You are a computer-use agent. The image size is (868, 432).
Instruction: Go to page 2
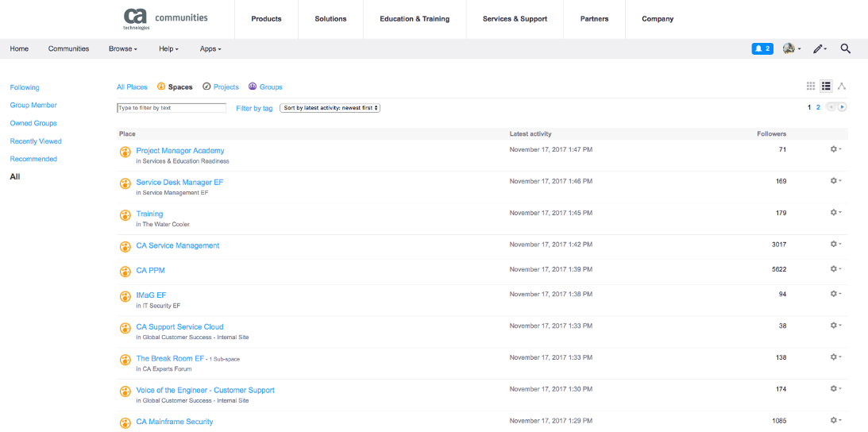coord(818,107)
